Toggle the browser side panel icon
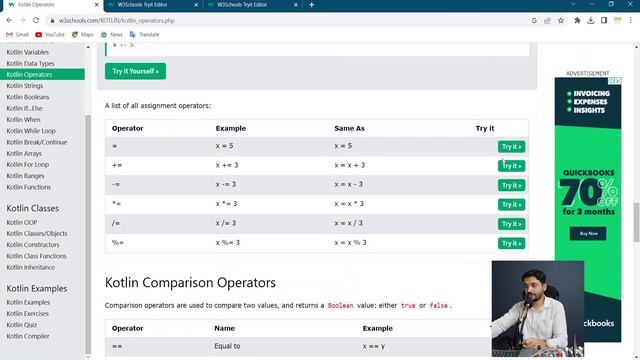640x360 pixels. click(604, 20)
